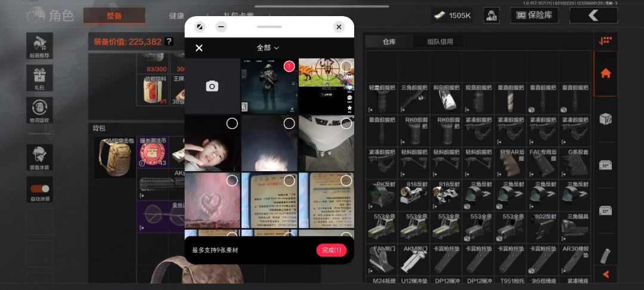Open the player profile icon near 保险库
The height and width of the screenshot is (290, 644).
click(x=491, y=16)
